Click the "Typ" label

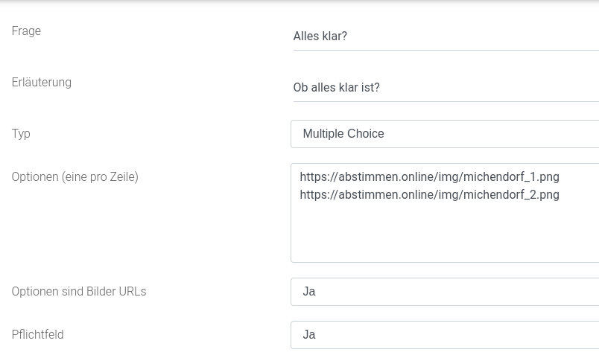coord(21,134)
